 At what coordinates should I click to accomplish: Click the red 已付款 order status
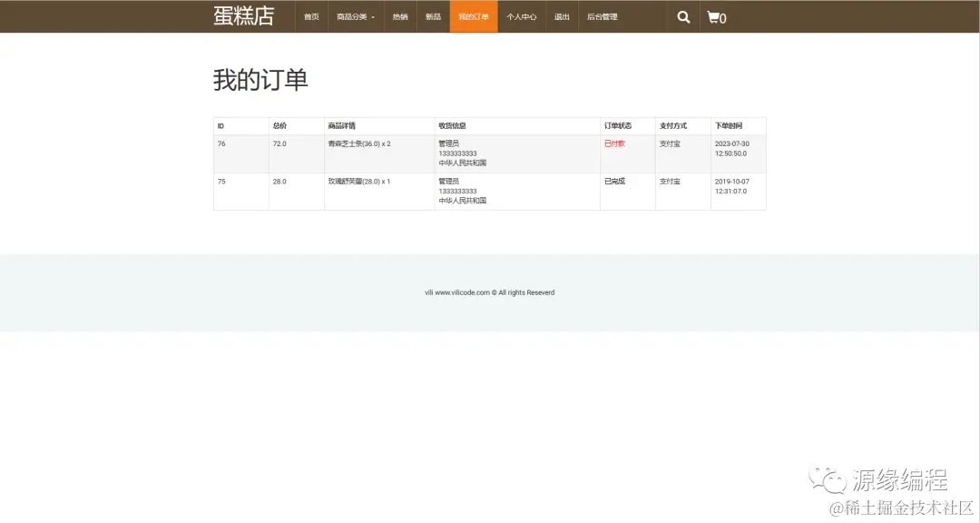pos(614,143)
